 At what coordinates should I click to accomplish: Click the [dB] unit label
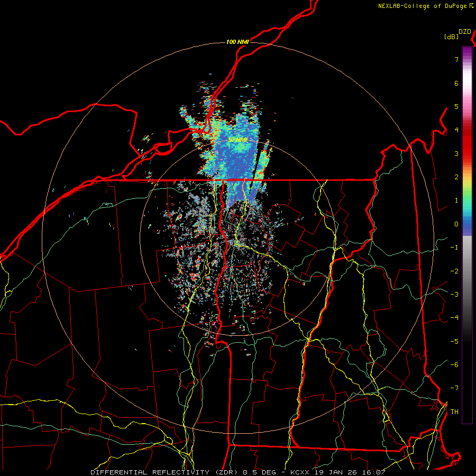tap(451, 36)
